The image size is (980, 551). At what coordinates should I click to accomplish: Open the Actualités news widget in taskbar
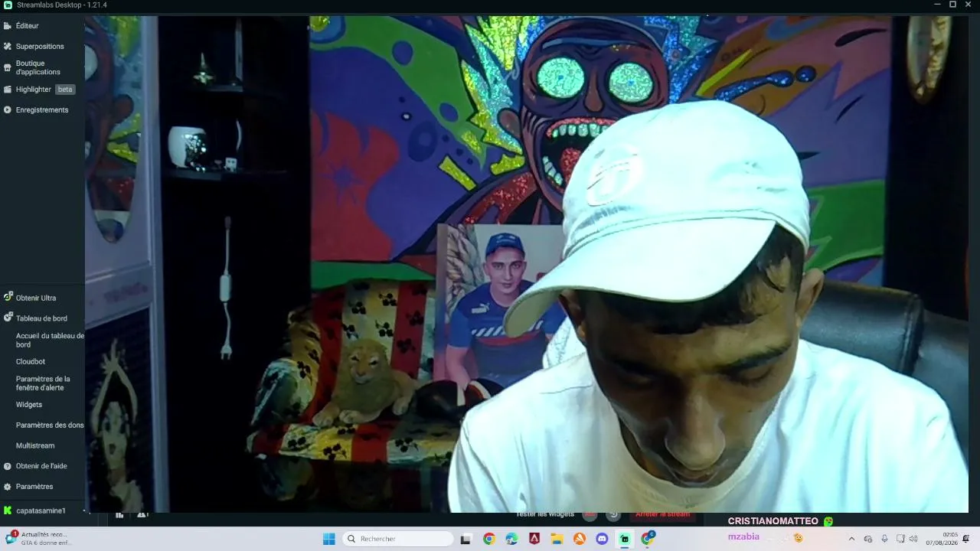38,539
